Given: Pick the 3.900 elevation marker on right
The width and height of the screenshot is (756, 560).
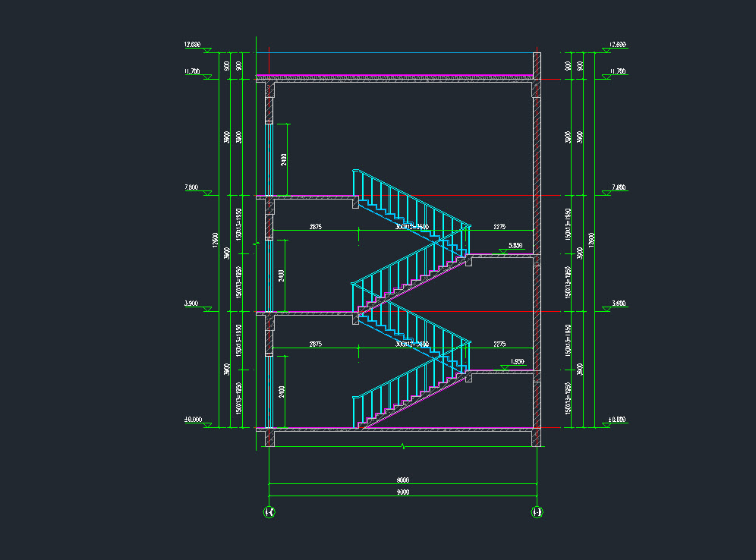Looking at the screenshot, I should pos(618,304).
